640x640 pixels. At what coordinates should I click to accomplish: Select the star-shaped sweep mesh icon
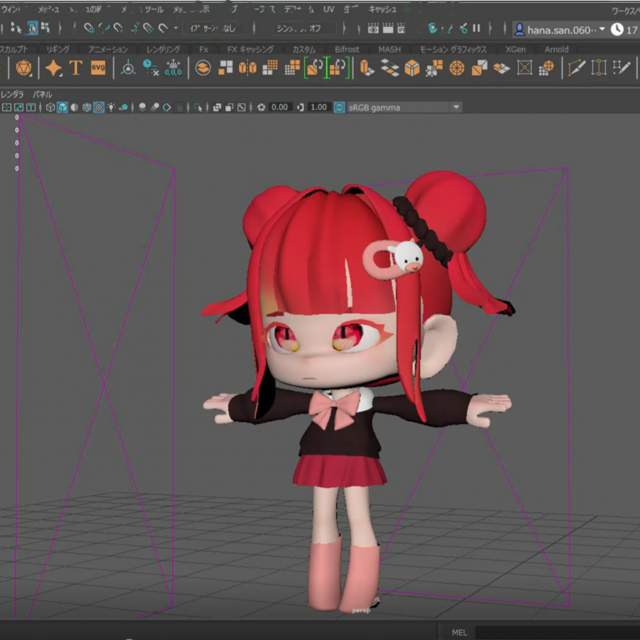click(53, 68)
